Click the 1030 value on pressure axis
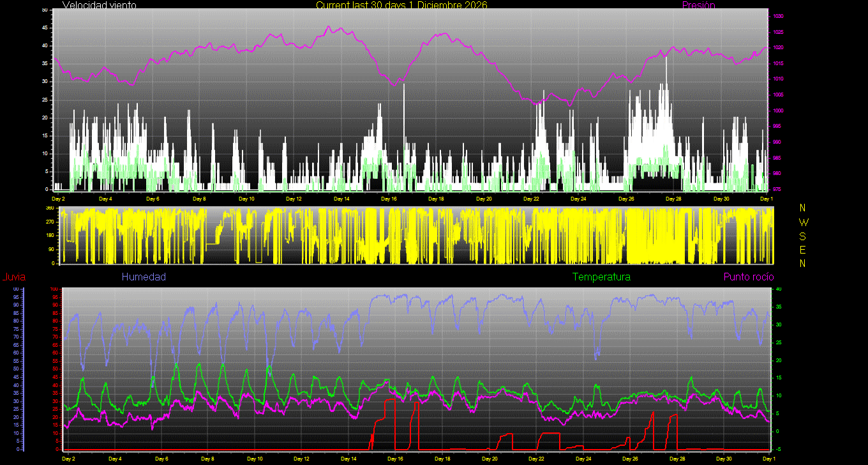Viewport: 868px width, 465px height. tap(779, 16)
